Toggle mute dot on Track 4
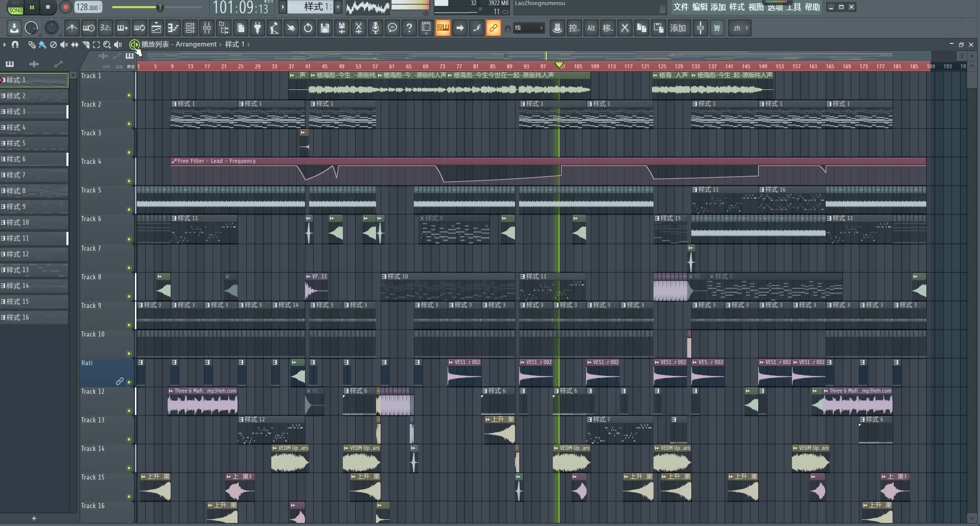 [x=129, y=181]
